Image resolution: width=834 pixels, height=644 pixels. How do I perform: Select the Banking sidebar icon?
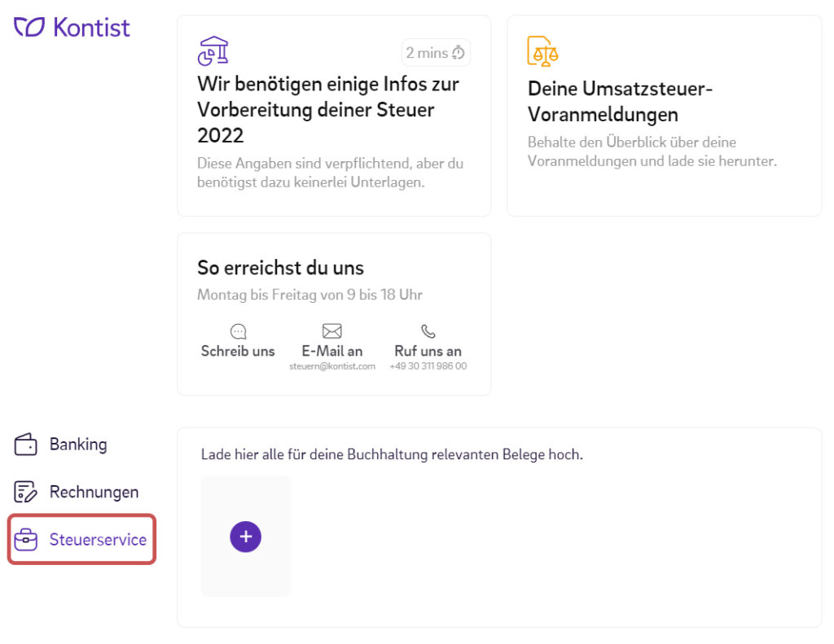[24, 445]
